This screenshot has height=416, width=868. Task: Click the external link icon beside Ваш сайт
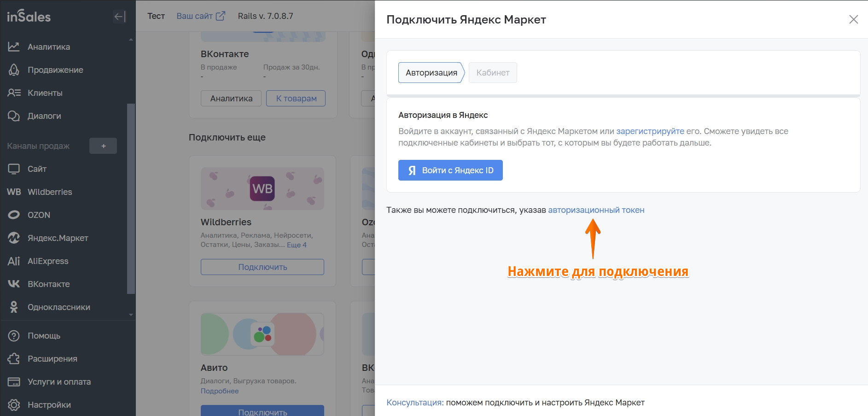(221, 16)
